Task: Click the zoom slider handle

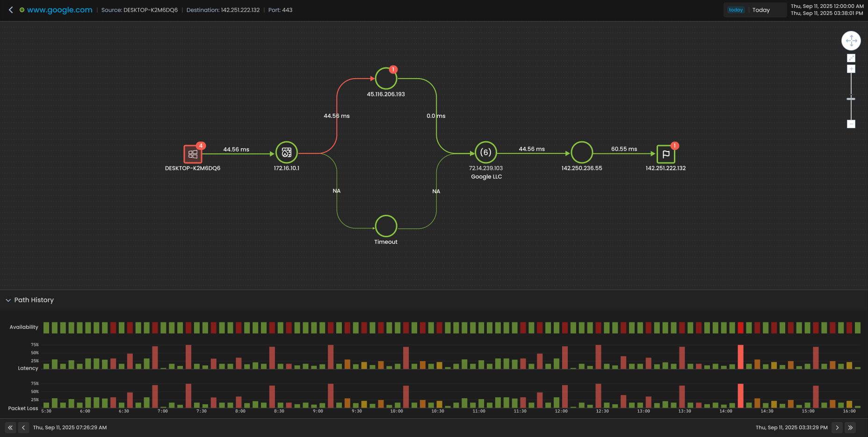Action: [851, 99]
